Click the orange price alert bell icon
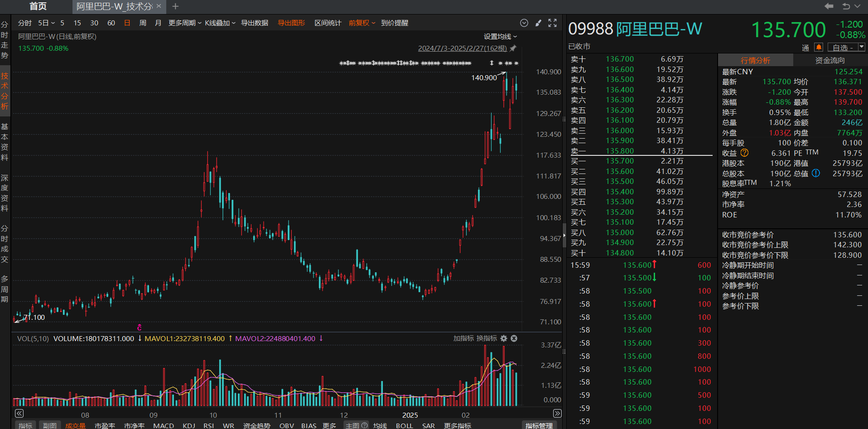The height and width of the screenshot is (429, 868). (x=819, y=47)
